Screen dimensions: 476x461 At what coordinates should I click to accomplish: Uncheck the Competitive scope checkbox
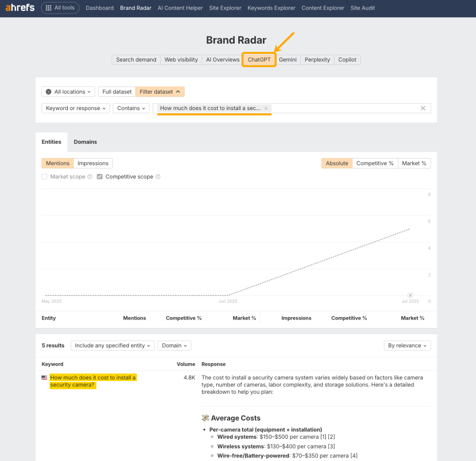point(99,176)
